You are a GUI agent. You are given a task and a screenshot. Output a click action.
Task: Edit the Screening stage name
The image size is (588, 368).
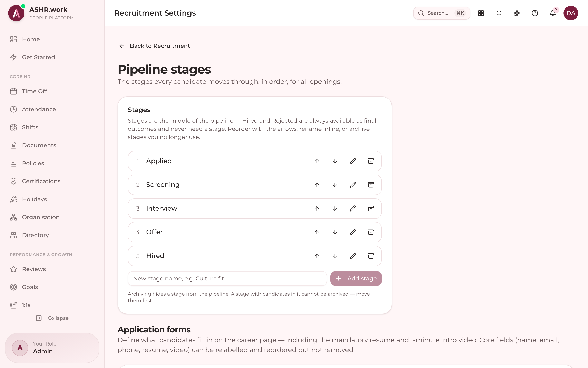pos(353,185)
